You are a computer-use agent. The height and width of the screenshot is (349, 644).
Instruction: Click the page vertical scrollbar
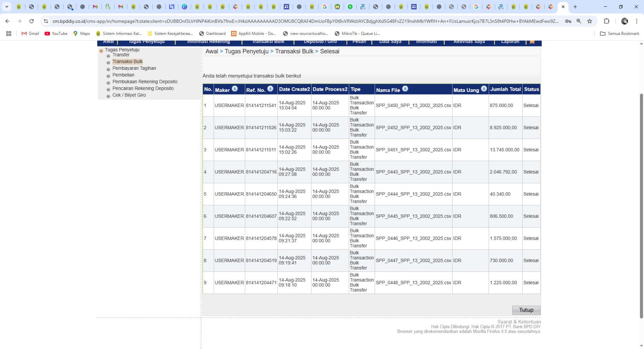click(641, 206)
